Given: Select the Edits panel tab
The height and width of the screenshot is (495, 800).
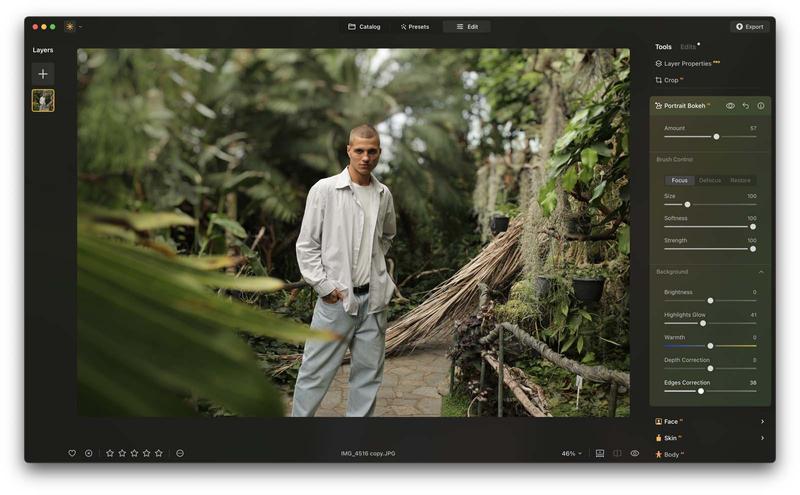Looking at the screenshot, I should (688, 46).
